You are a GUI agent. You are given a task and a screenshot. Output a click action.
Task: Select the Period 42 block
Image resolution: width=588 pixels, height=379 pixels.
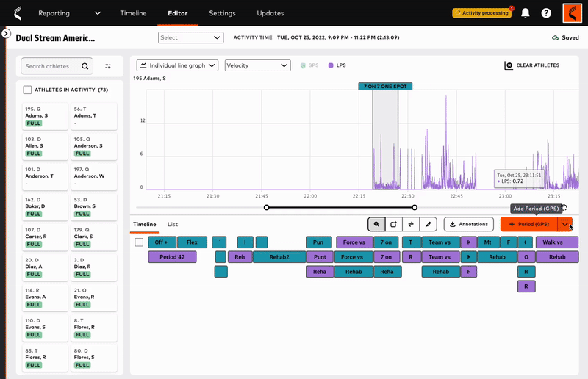pyautogui.click(x=172, y=257)
